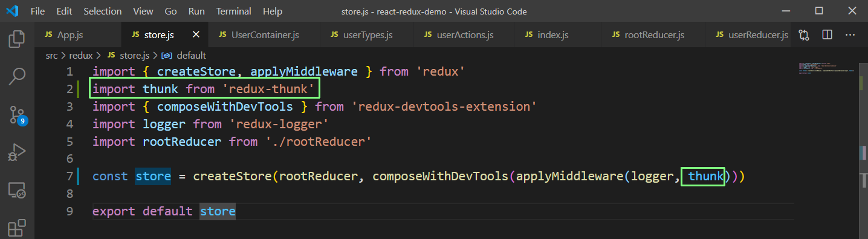
Task: Click the redux breadcrumb segment
Action: (x=81, y=55)
